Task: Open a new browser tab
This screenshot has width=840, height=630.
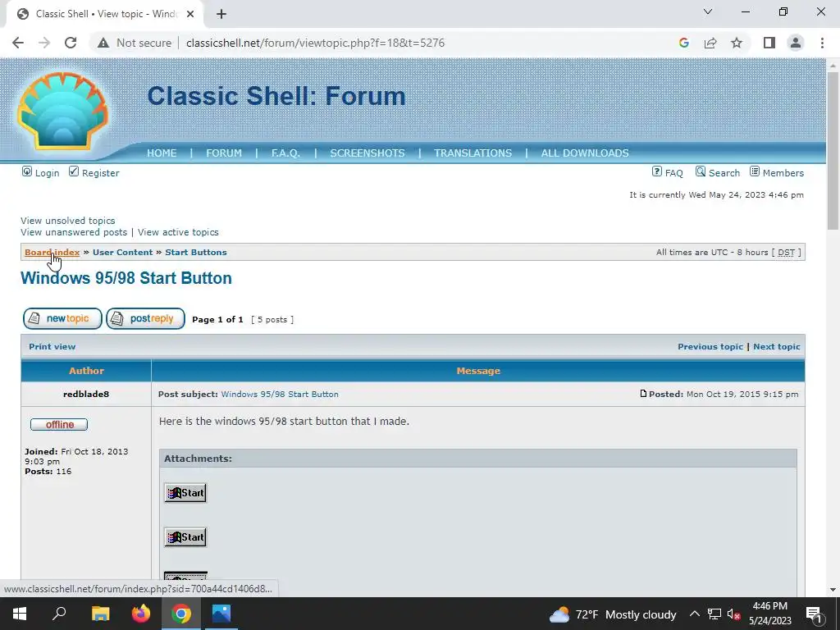Action: tap(221, 14)
